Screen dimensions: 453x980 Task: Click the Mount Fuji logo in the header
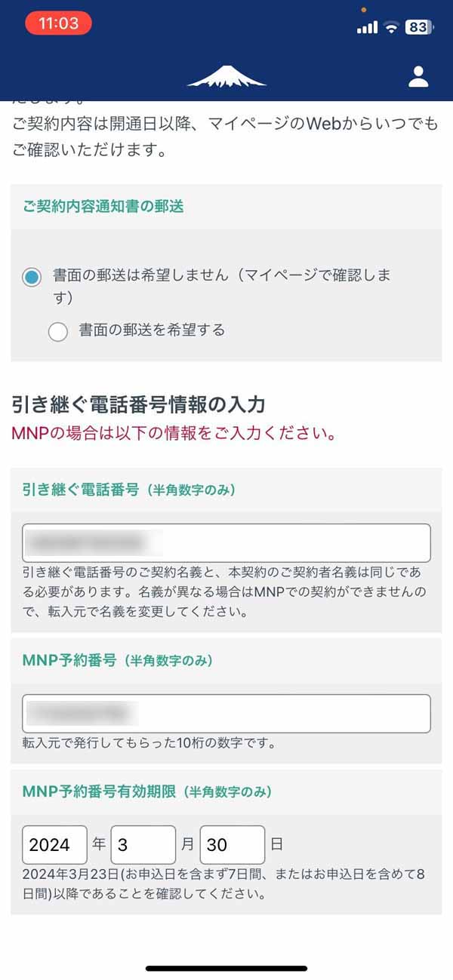[x=226, y=75]
